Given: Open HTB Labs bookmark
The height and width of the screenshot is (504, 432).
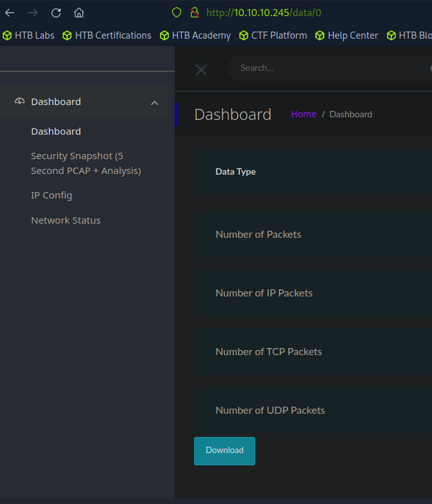Looking at the screenshot, I should coord(29,35).
